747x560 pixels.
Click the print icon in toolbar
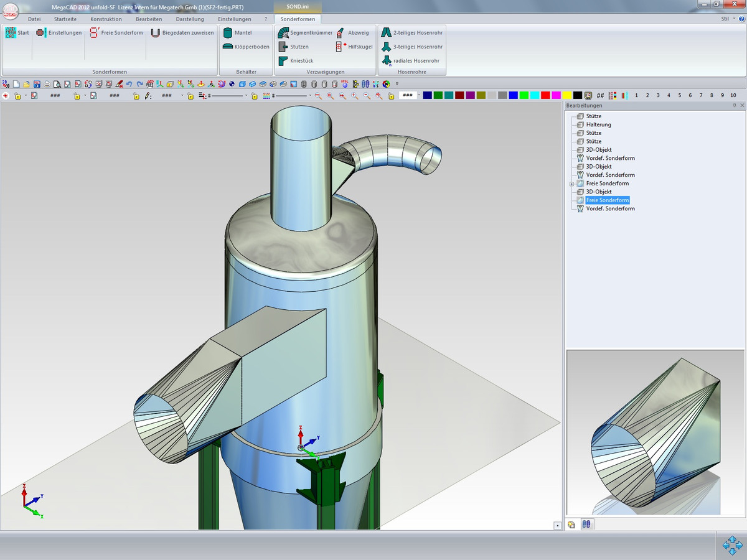click(x=47, y=84)
